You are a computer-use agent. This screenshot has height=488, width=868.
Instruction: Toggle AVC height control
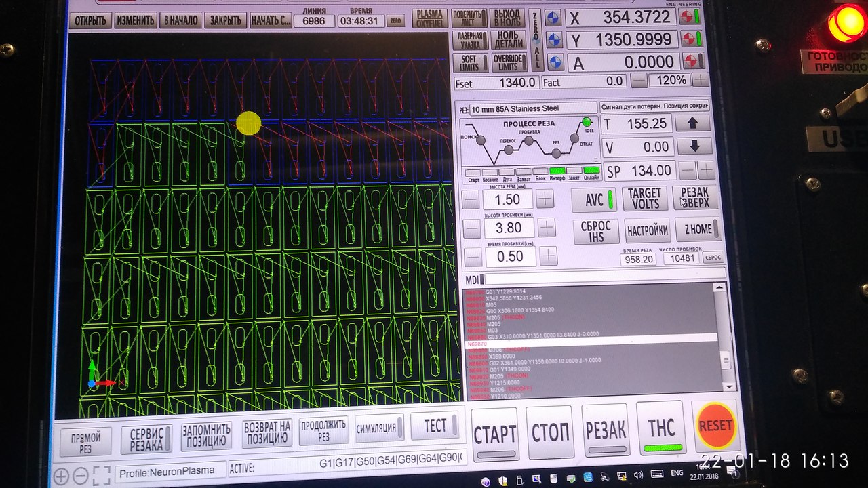(593, 200)
